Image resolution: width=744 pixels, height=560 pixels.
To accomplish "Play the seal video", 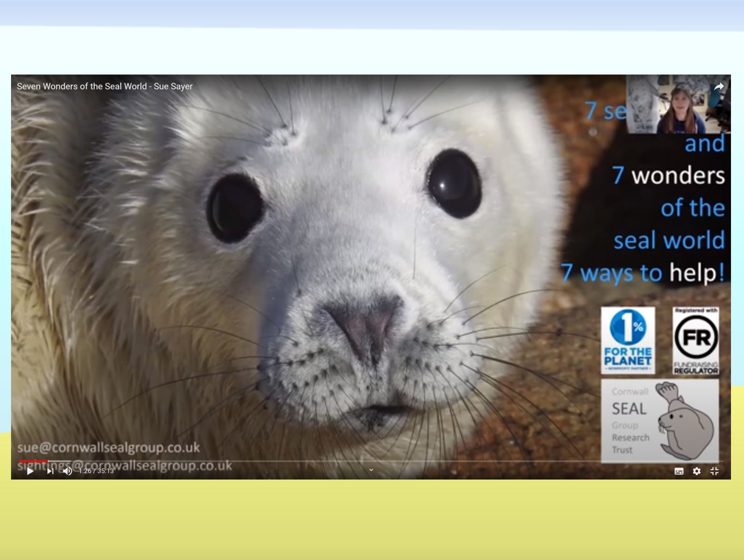I will 30,471.
